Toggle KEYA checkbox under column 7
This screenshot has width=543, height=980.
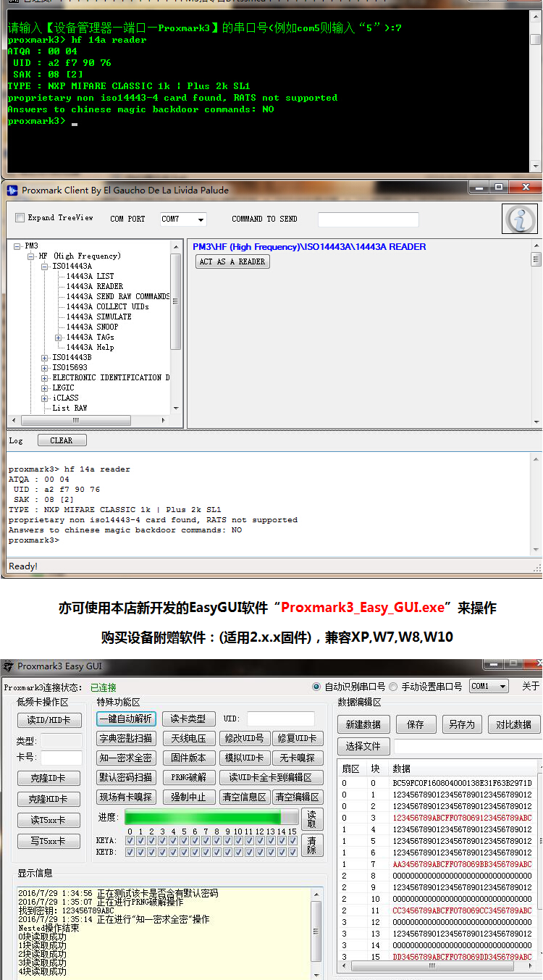pyautogui.click(x=206, y=841)
